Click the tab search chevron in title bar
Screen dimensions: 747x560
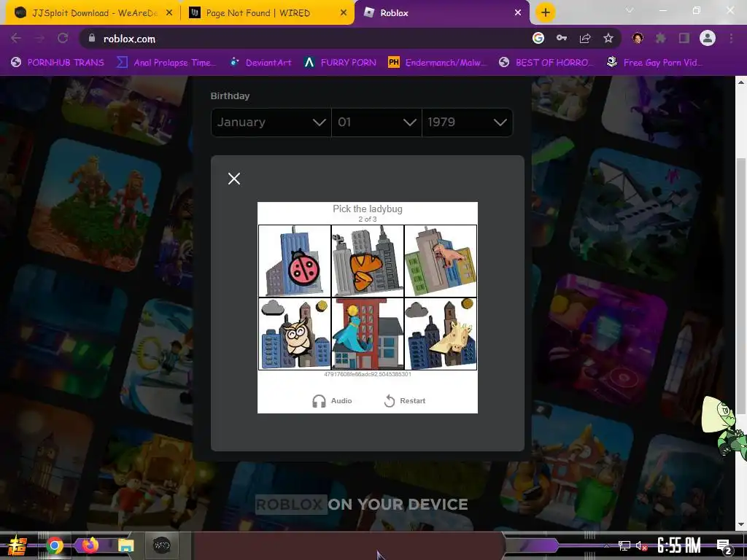[x=630, y=10]
